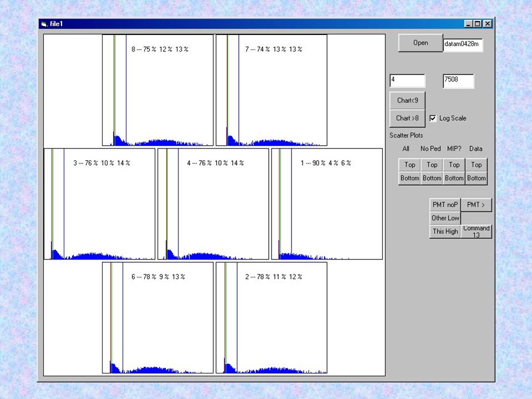The width and height of the screenshot is (532, 399).
Task: Click the Bottom button under Data
Action: click(x=477, y=178)
